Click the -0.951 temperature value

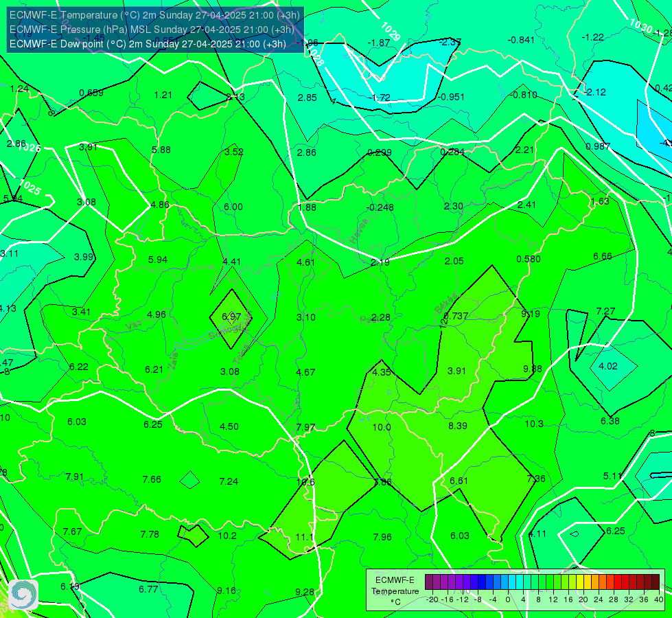pyautogui.click(x=451, y=97)
